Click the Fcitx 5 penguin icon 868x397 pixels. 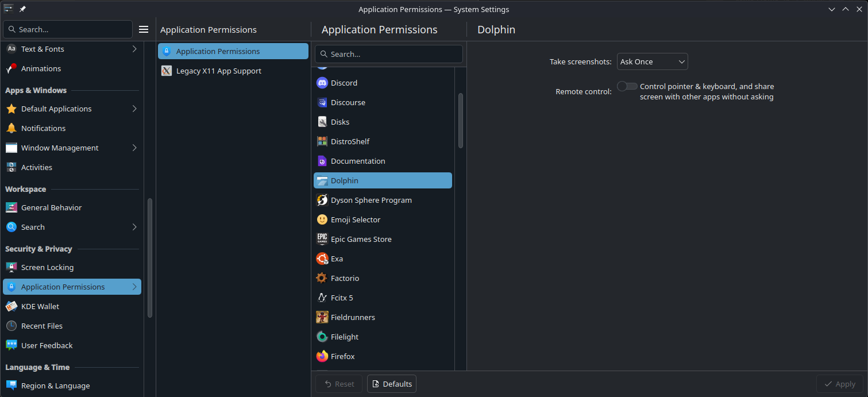[322, 298]
